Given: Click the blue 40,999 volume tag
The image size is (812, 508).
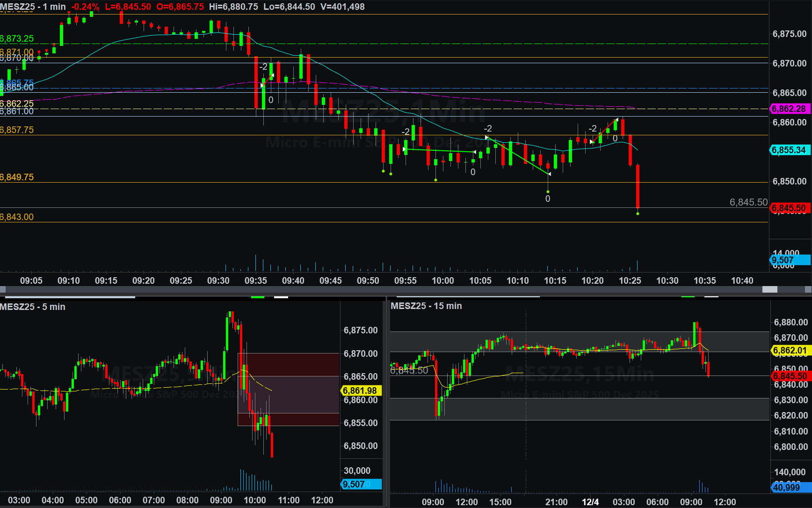Looking at the screenshot, I should tap(790, 487).
